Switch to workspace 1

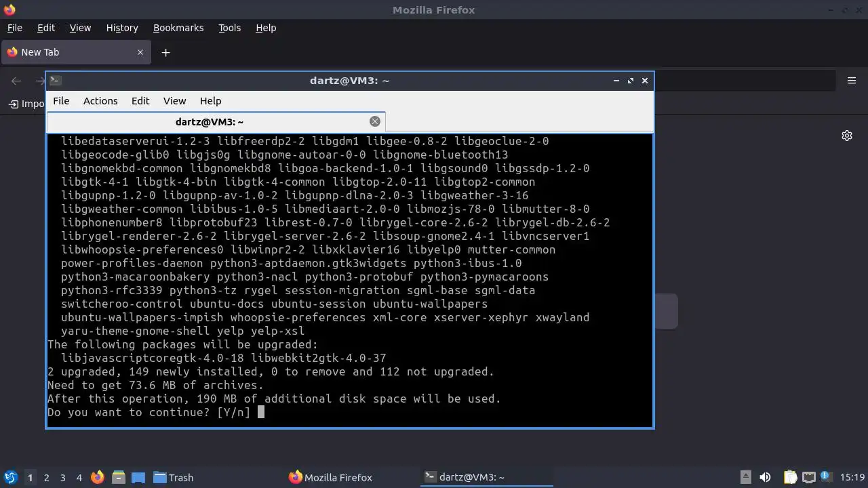(x=30, y=477)
